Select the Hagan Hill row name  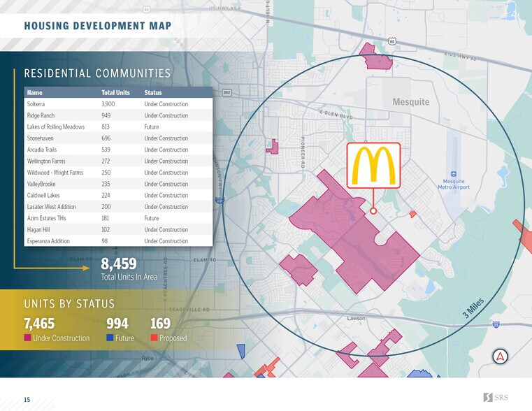point(38,229)
